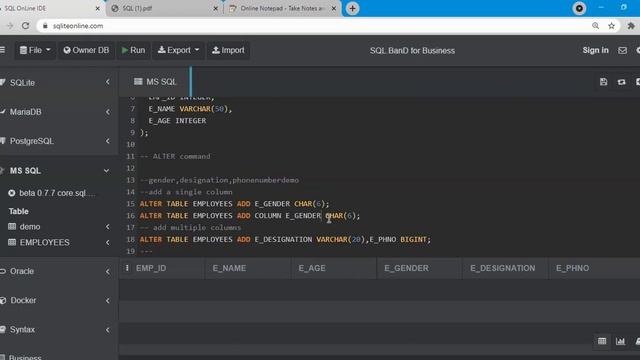Expand the Syntax section chevron
The image size is (640, 360).
click(108, 330)
